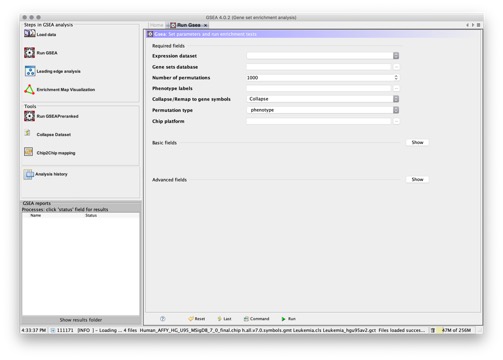Click the Chip platform field
This screenshot has height=360, width=503.
[x=319, y=121]
